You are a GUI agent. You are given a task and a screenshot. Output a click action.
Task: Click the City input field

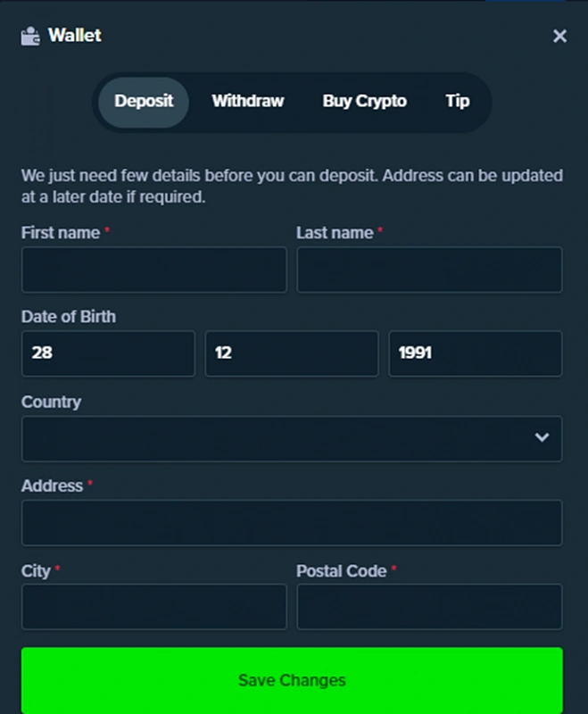[153, 607]
